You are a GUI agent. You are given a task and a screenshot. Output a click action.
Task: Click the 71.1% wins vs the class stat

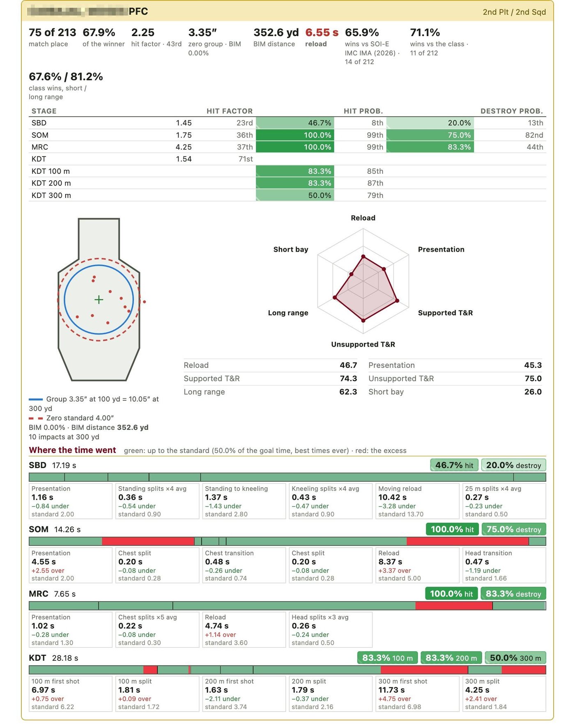point(439,41)
